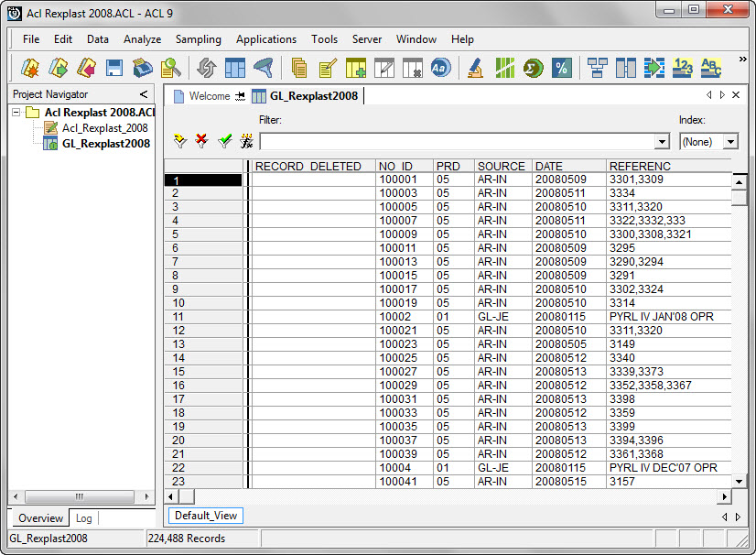This screenshot has width=756, height=555.
Task: Click the 123 Sequence toolbar icon
Action: pyautogui.click(x=683, y=68)
